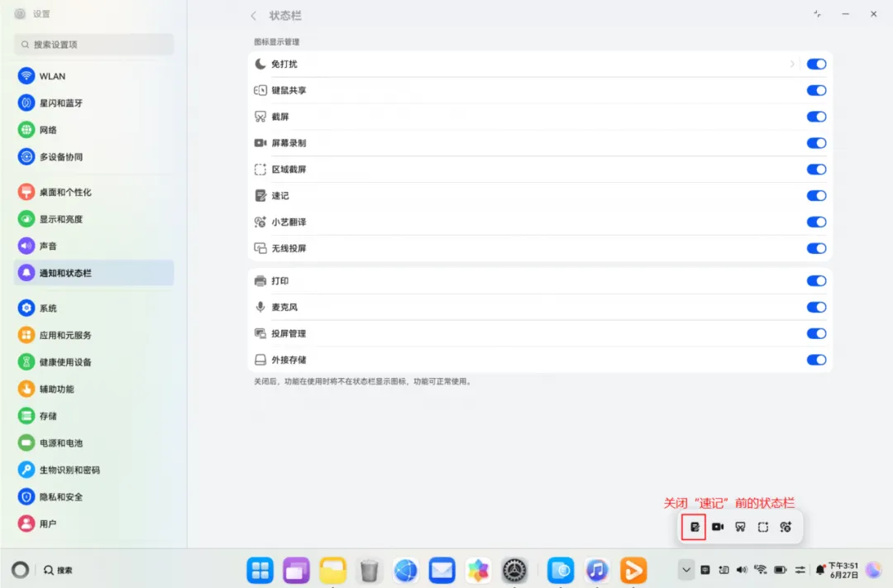Go to 桌面和个性化 settings
The image size is (893, 588).
click(x=94, y=192)
